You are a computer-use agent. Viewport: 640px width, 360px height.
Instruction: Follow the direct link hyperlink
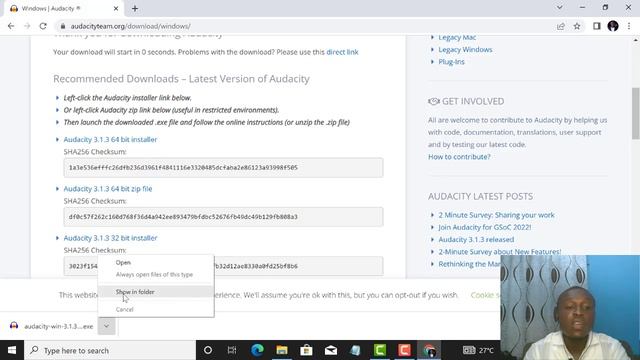click(342, 52)
